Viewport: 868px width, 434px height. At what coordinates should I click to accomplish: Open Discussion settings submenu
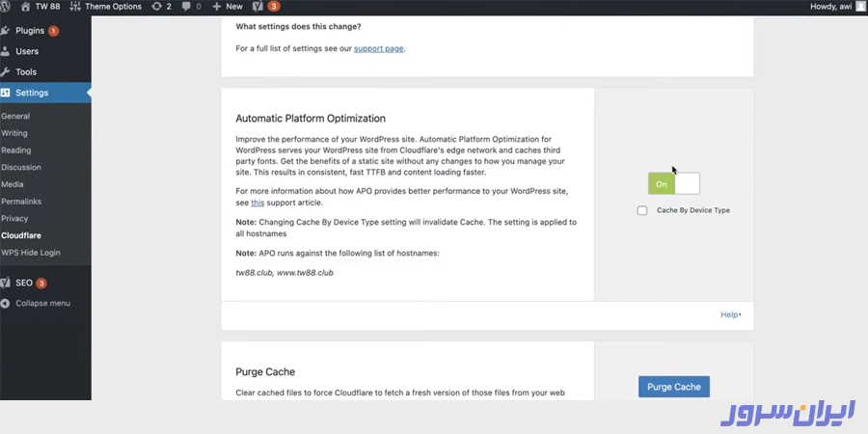click(21, 167)
